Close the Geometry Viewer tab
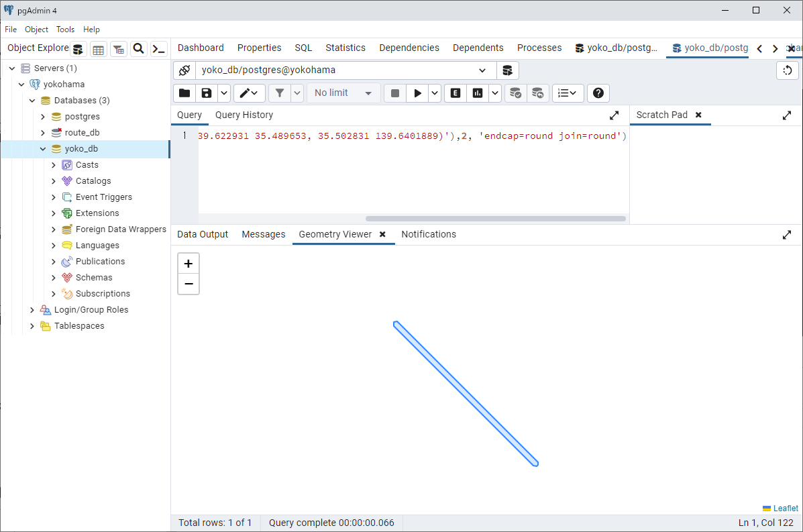Image resolution: width=803 pixels, height=532 pixels. pos(382,234)
